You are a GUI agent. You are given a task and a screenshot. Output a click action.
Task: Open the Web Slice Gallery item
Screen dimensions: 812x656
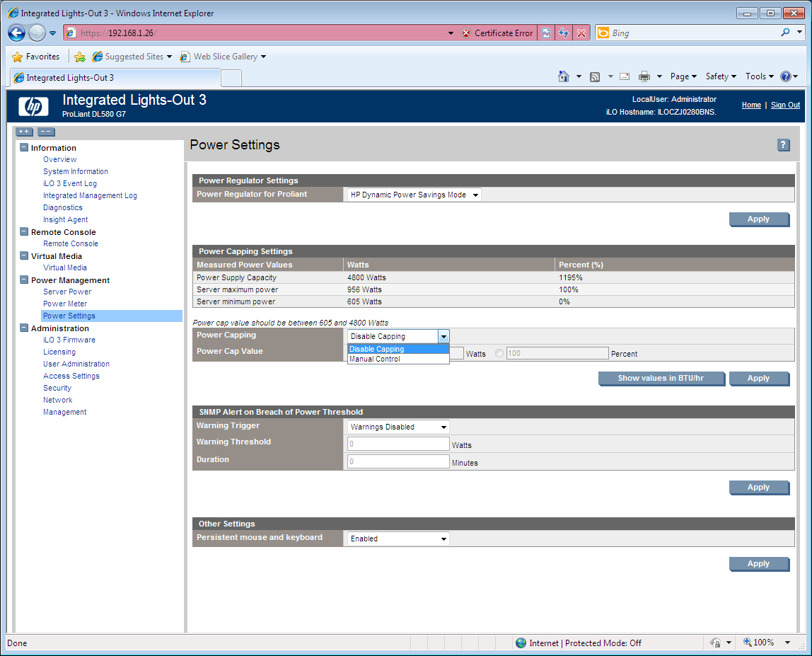[x=223, y=57]
